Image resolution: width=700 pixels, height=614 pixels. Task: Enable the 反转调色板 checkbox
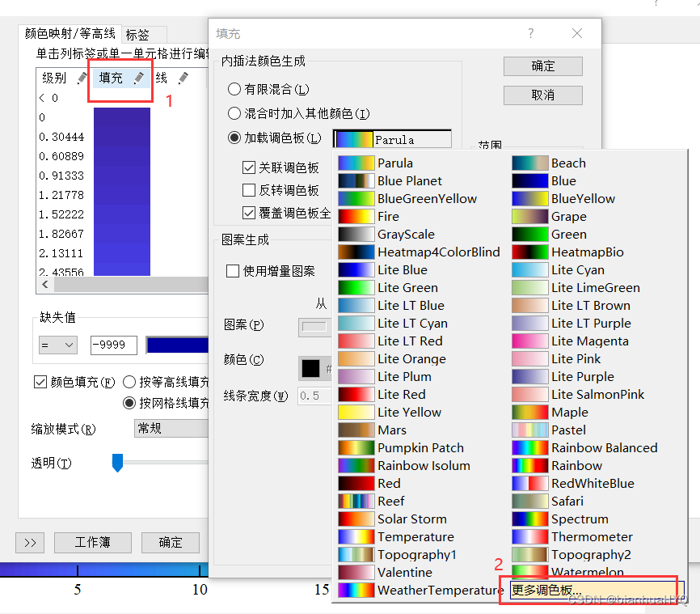click(x=249, y=191)
